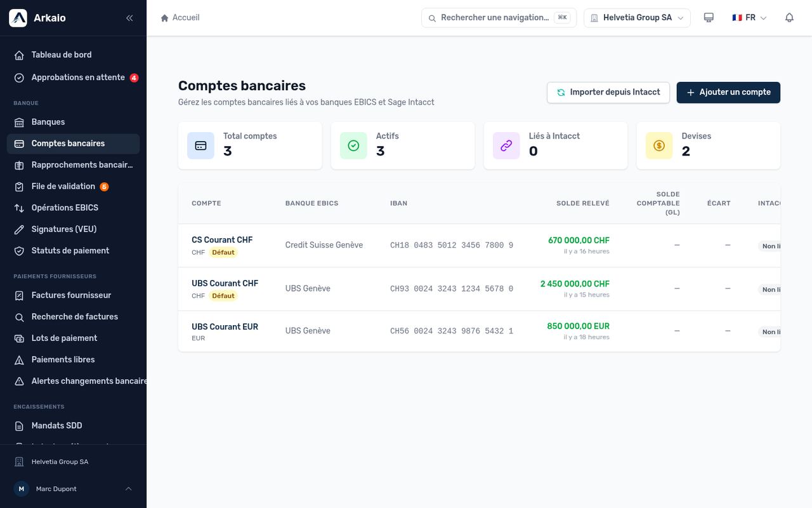Open the Helvetia Group SA company dropdown
Screen dimensions: 812x508
(x=637, y=18)
